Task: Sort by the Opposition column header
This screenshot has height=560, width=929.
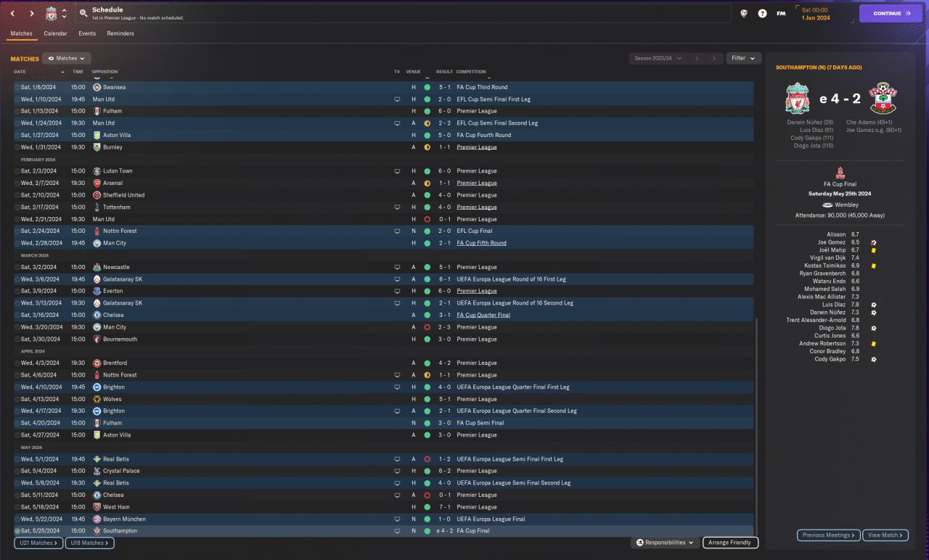Action: pyautogui.click(x=105, y=72)
